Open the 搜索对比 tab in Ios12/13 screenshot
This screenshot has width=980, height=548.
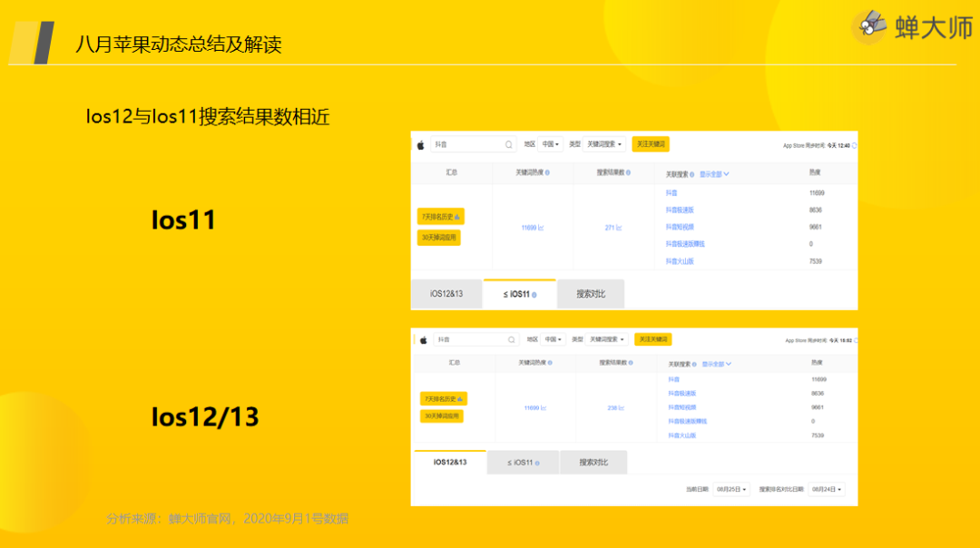click(593, 463)
